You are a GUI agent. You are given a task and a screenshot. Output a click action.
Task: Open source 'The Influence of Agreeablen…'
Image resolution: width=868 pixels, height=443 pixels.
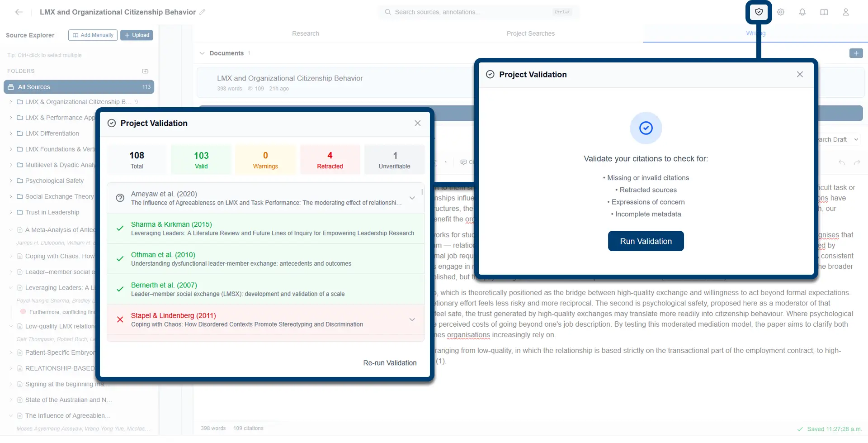pyautogui.click(x=68, y=416)
